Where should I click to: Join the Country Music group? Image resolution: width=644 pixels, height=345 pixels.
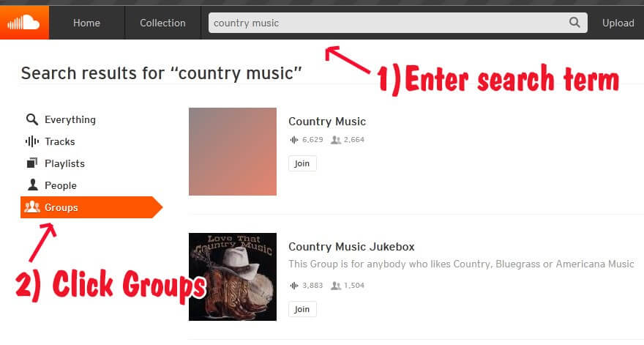302,163
